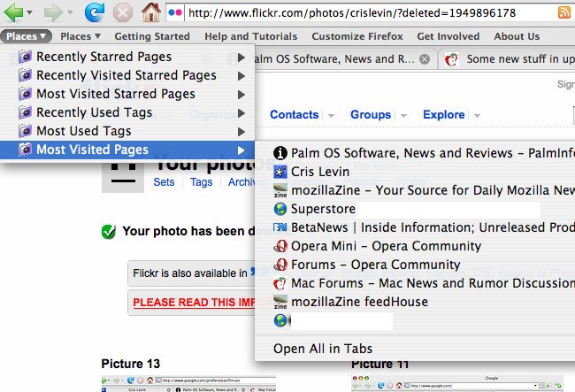Open Recently Visited Starred Pages submenu
The height and width of the screenshot is (392, 575).
[x=127, y=75]
